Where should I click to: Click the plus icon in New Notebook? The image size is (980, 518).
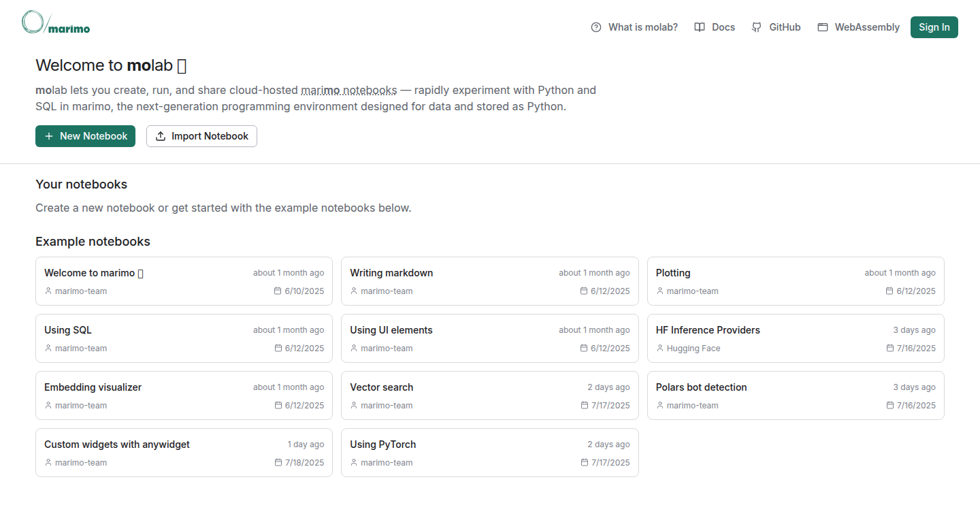point(49,136)
